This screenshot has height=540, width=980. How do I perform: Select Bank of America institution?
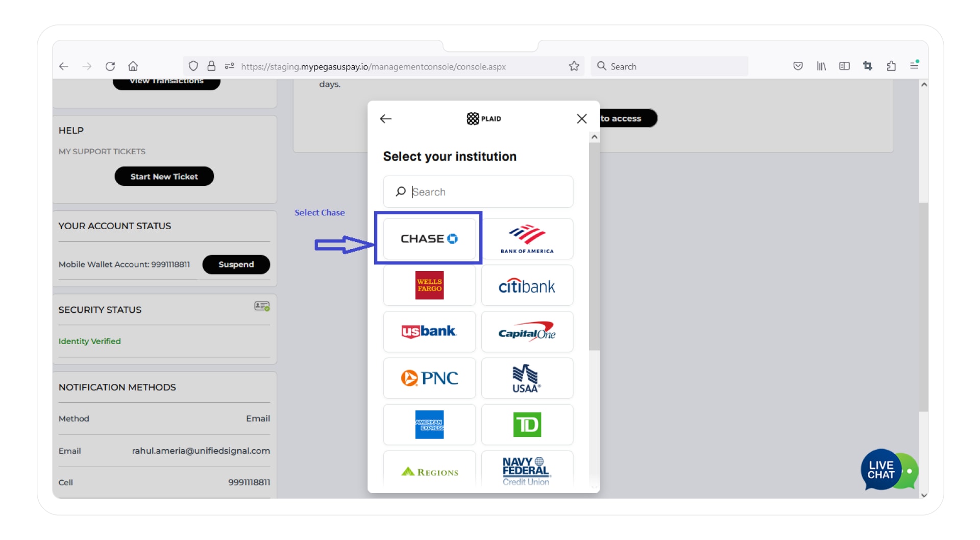527,239
